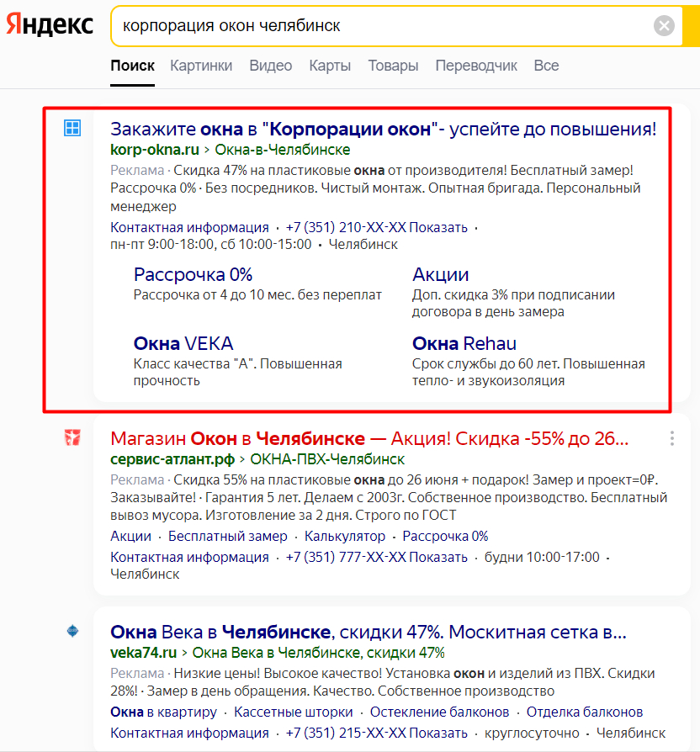Open Контактная информация for veka74.ru

pos(189,733)
